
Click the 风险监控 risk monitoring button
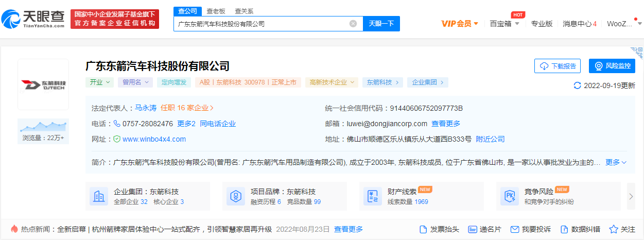(x=612, y=66)
